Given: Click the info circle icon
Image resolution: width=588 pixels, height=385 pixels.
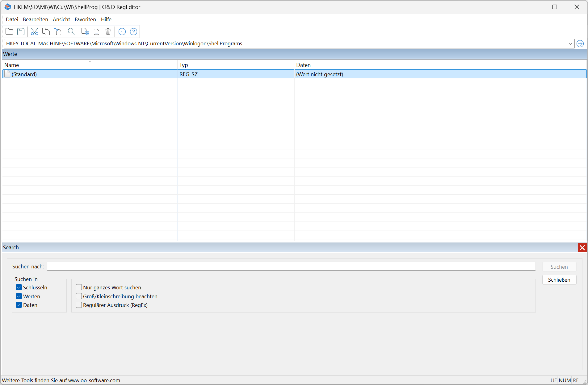Looking at the screenshot, I should (122, 31).
